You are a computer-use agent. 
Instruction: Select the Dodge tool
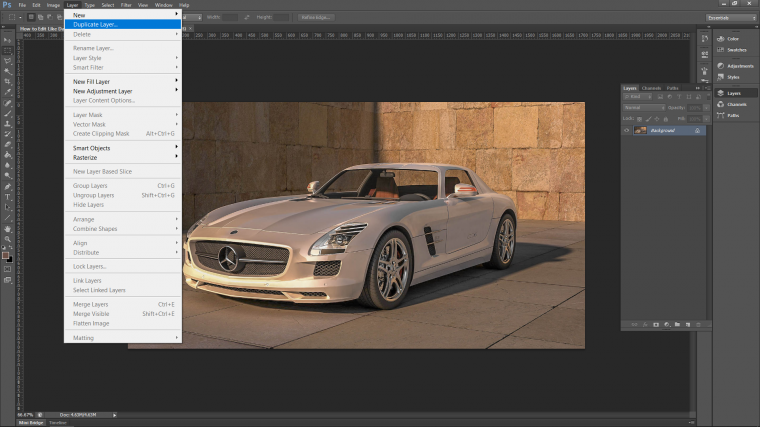7,175
